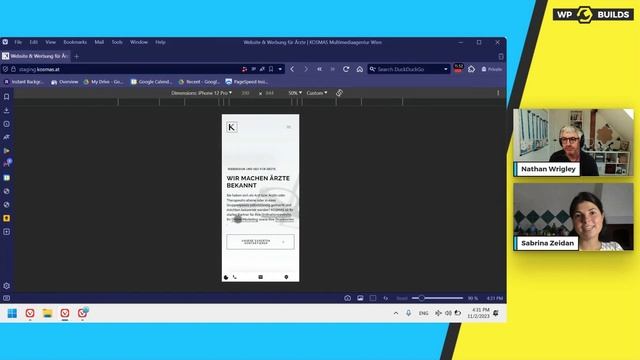The image size is (640, 360).
Task: Open the extensions puzzle icon
Action: [471, 69]
